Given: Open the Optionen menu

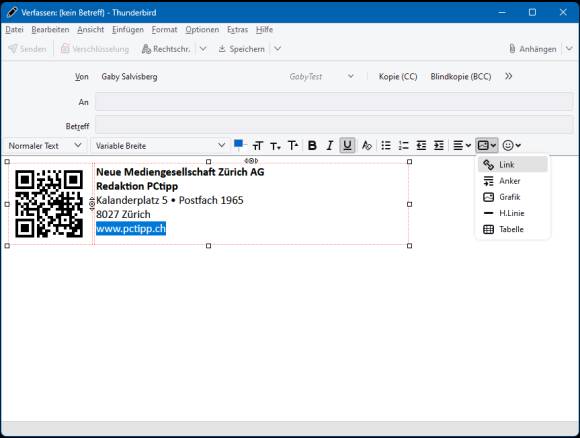Looking at the screenshot, I should point(202,30).
